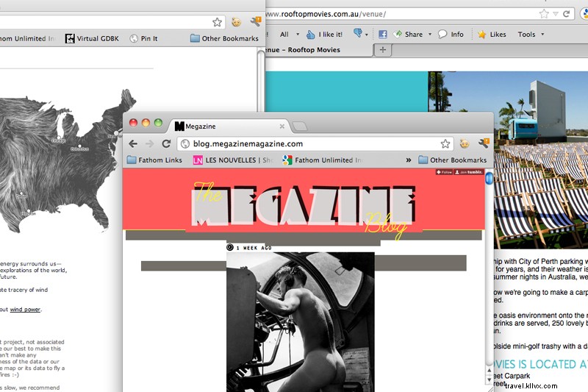Click the Tumblr Follow button
This screenshot has width=588, height=392.
pos(444,172)
